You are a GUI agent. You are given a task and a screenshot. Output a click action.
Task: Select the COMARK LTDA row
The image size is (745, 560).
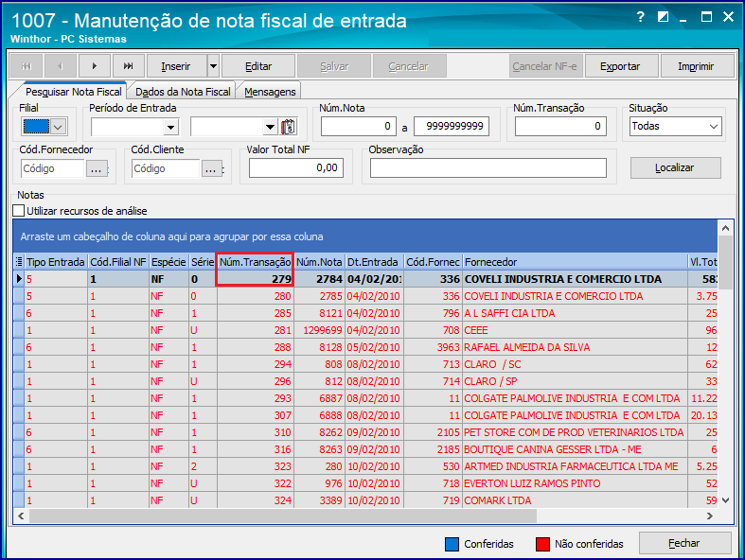[x=365, y=500]
